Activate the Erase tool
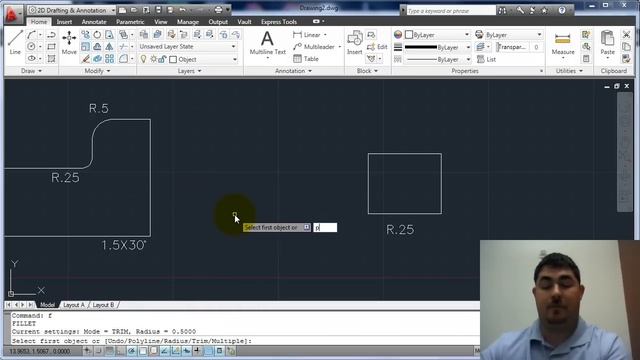Viewport: 640px width, 360px height. (x=85, y=59)
